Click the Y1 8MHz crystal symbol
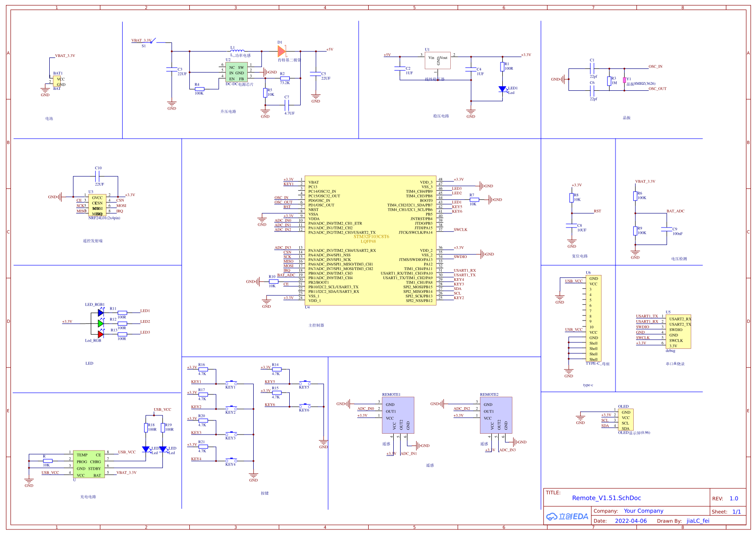The height and width of the screenshot is (534, 756). [x=624, y=80]
